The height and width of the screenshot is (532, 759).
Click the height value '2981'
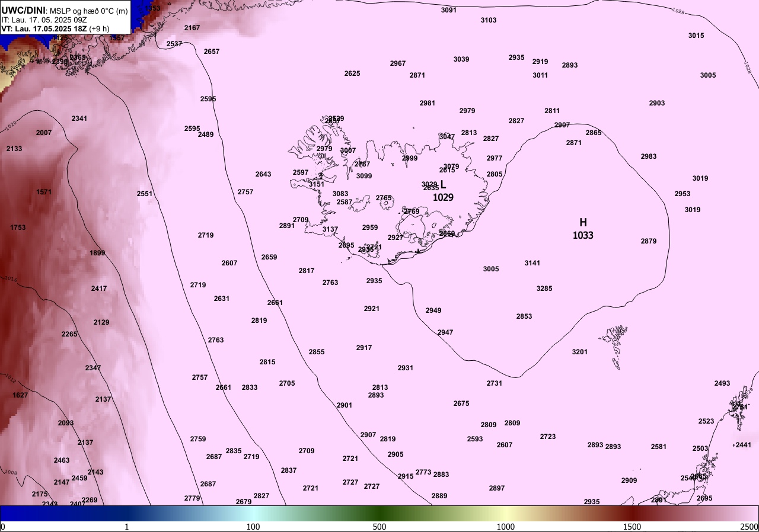(428, 103)
